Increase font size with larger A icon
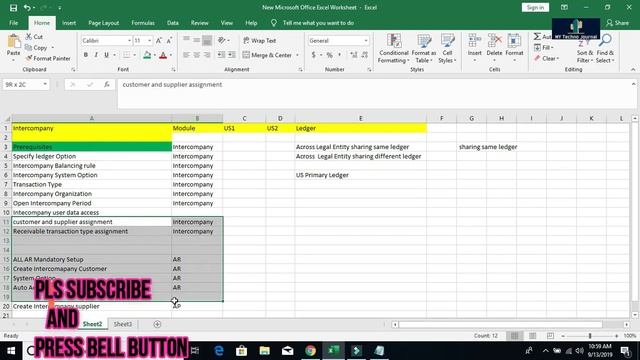Screen dimensions: 640x360 point(159,40)
